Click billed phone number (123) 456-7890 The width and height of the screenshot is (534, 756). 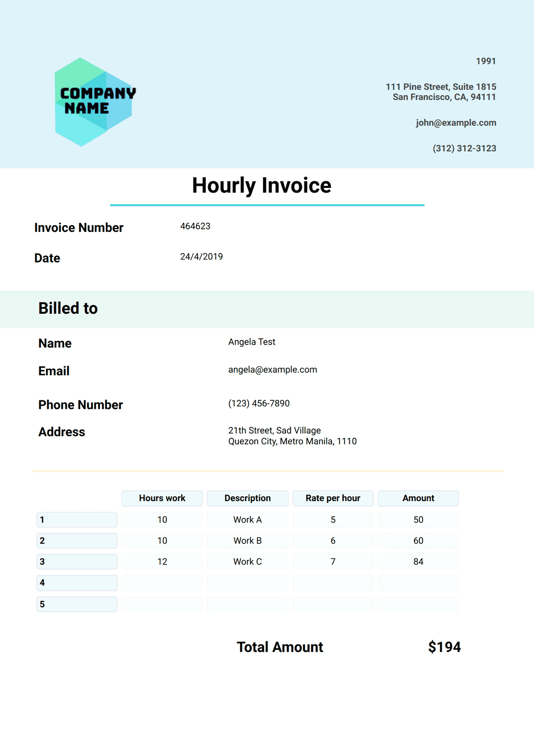[x=259, y=403]
